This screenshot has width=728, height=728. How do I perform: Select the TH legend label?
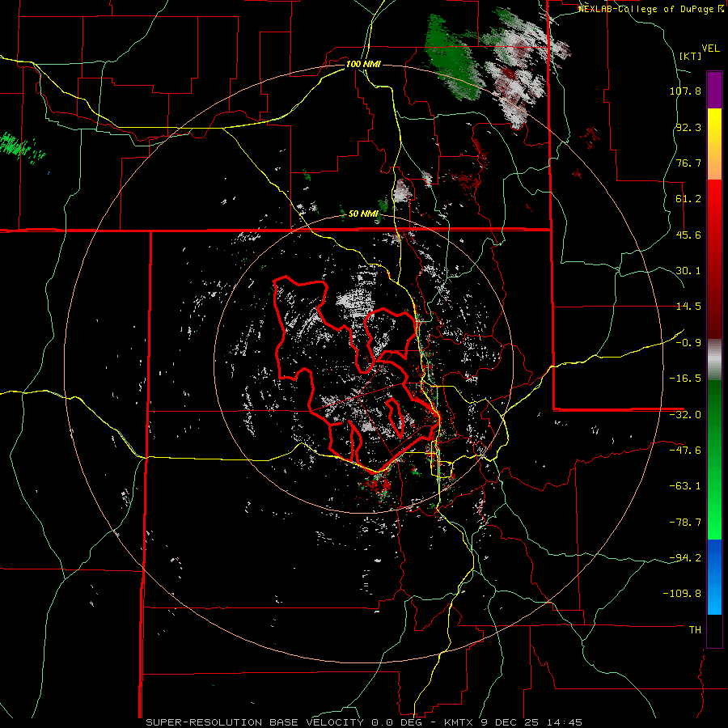695,630
